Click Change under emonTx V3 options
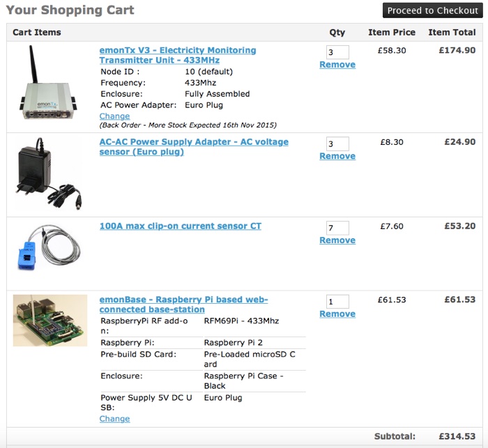Viewport: 488px width, 448px height. tap(114, 116)
